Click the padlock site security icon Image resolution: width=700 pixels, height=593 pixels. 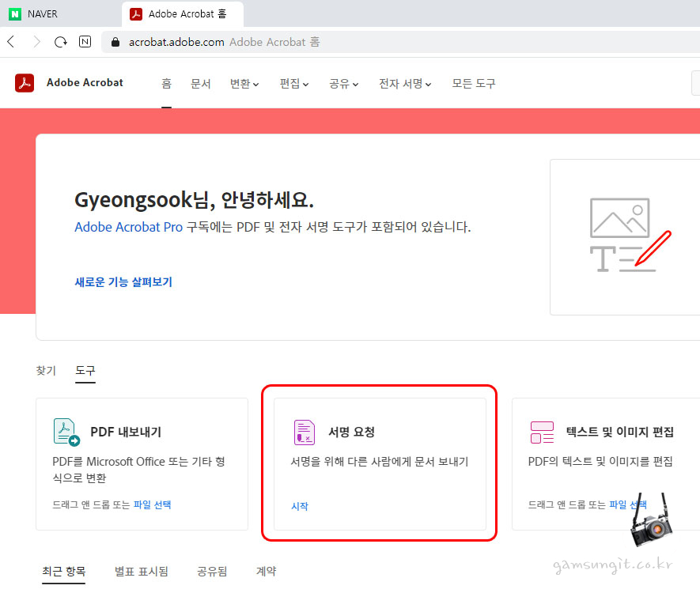(x=115, y=42)
